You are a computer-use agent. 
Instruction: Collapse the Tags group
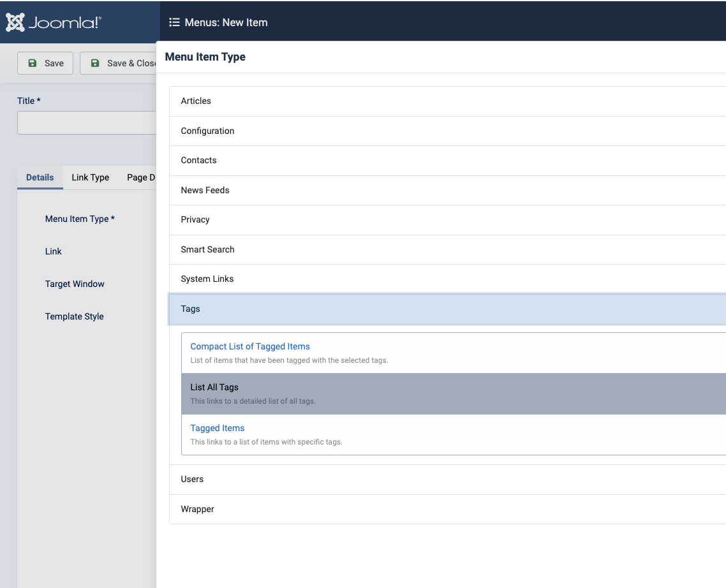pos(448,309)
